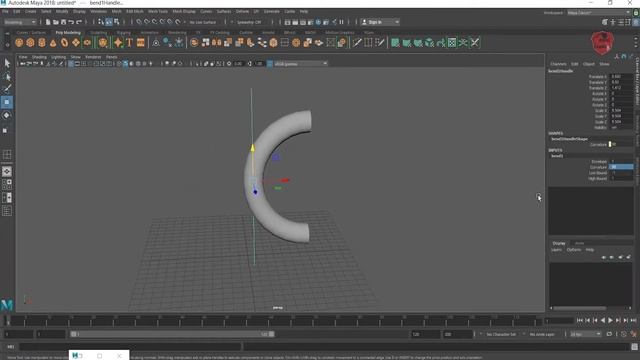640x360 pixels.
Task: Open the Modeling menu set dropdown
Action: point(20,22)
